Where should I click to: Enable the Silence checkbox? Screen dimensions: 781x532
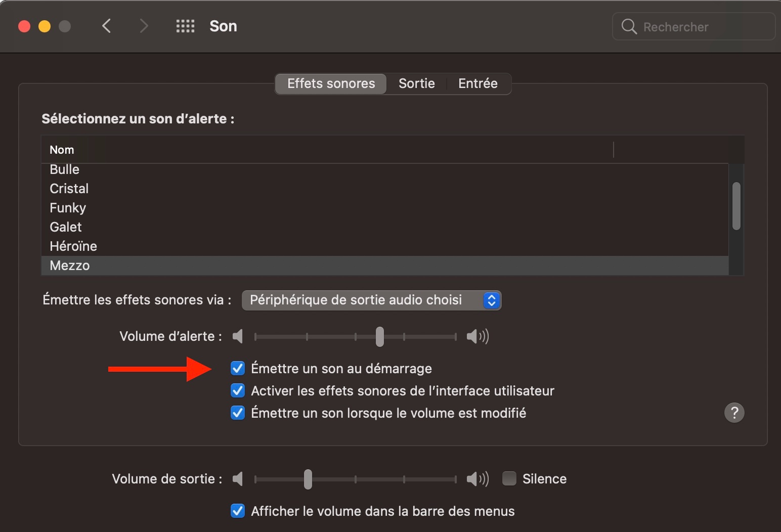pyautogui.click(x=509, y=478)
